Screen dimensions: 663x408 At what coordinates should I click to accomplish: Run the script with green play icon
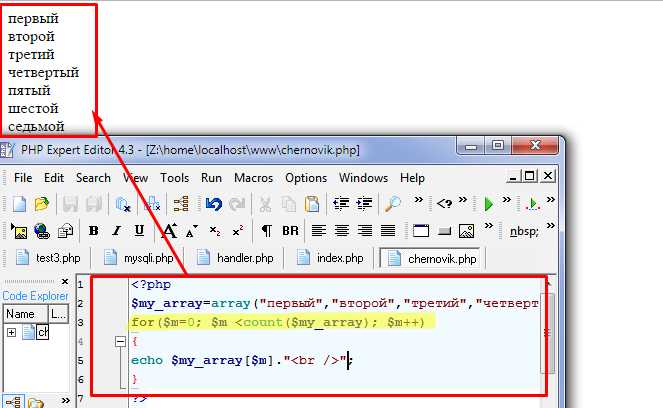click(x=489, y=204)
